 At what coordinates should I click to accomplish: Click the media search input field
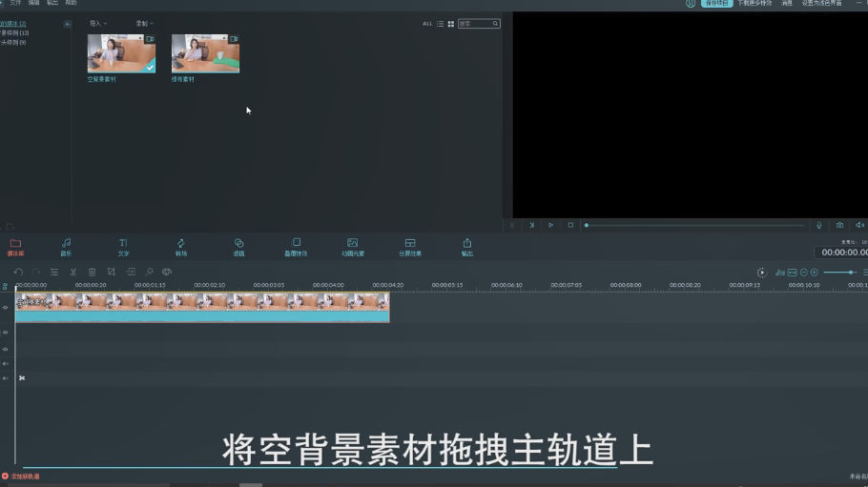479,24
